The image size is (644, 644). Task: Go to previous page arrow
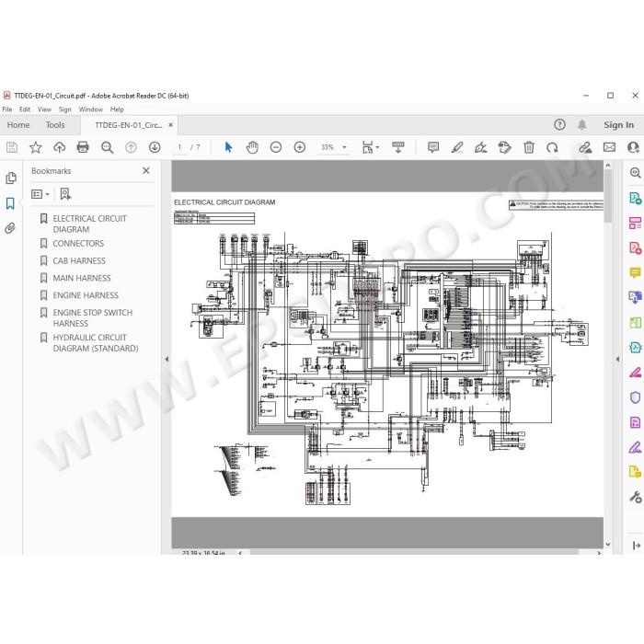tap(131, 147)
